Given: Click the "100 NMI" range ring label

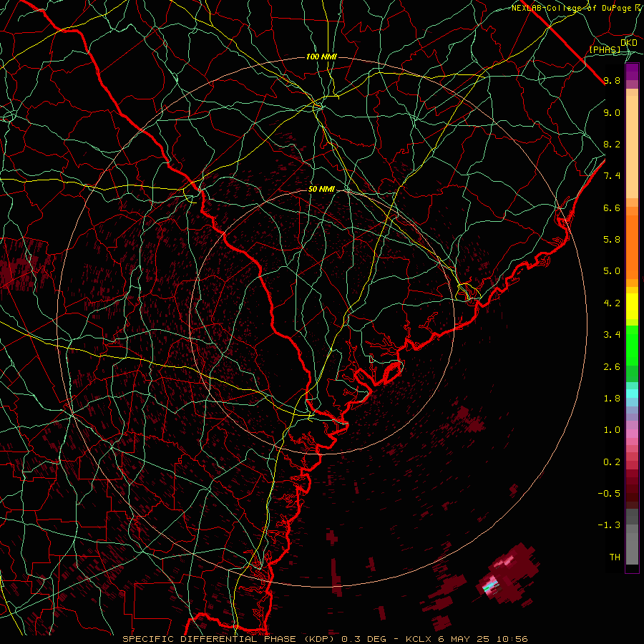Looking at the screenshot, I should pos(321,57).
